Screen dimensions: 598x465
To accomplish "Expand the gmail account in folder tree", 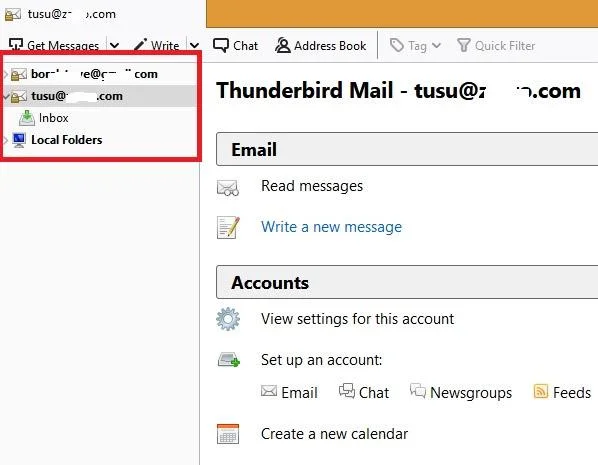I will click(6, 74).
